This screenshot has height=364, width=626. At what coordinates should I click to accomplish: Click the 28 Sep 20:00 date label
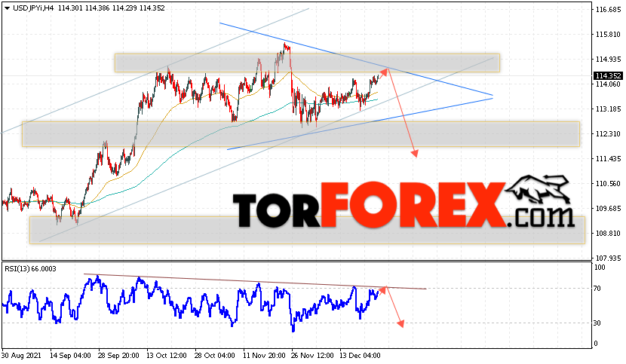tap(118, 356)
